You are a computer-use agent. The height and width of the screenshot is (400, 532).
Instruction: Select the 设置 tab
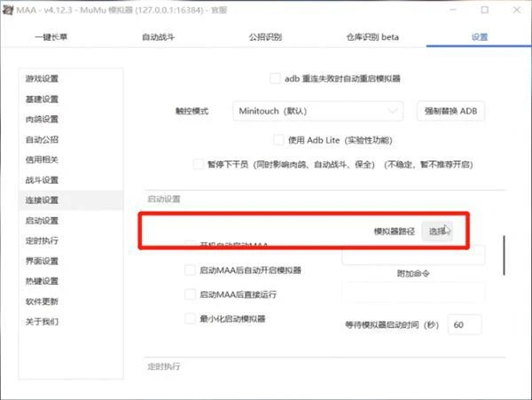click(x=480, y=36)
